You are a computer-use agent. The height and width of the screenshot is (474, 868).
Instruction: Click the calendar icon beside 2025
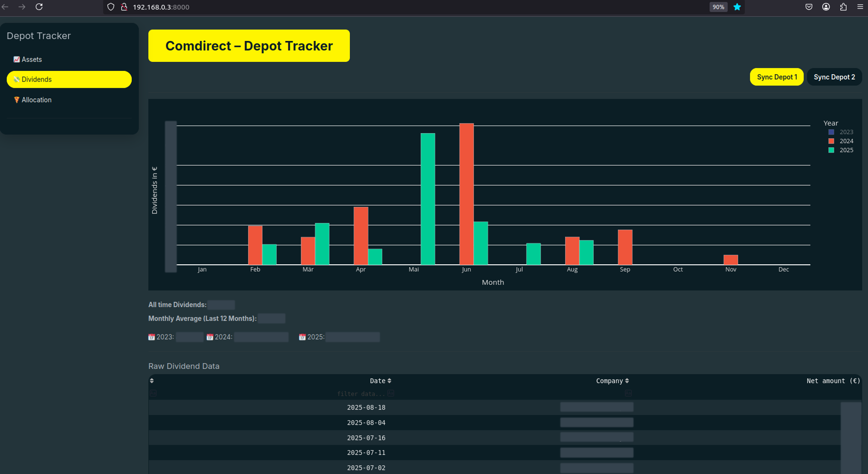pos(302,337)
